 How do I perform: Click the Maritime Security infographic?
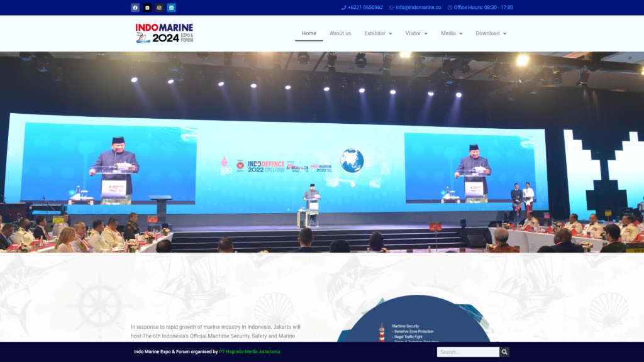pyautogui.click(x=416, y=319)
